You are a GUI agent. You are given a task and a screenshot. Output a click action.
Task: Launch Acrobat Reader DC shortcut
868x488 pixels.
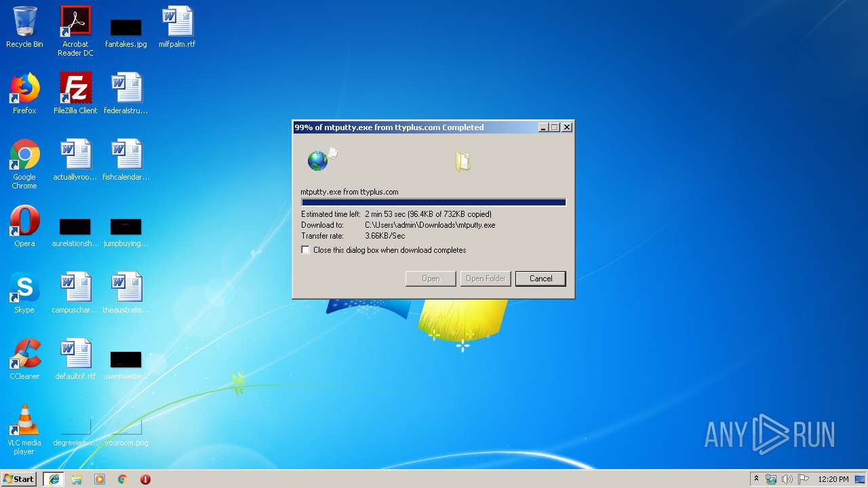pyautogui.click(x=75, y=30)
